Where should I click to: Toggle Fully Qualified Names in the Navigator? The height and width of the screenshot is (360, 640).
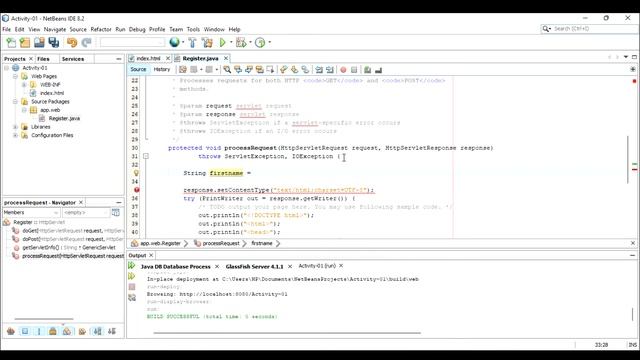(82, 331)
